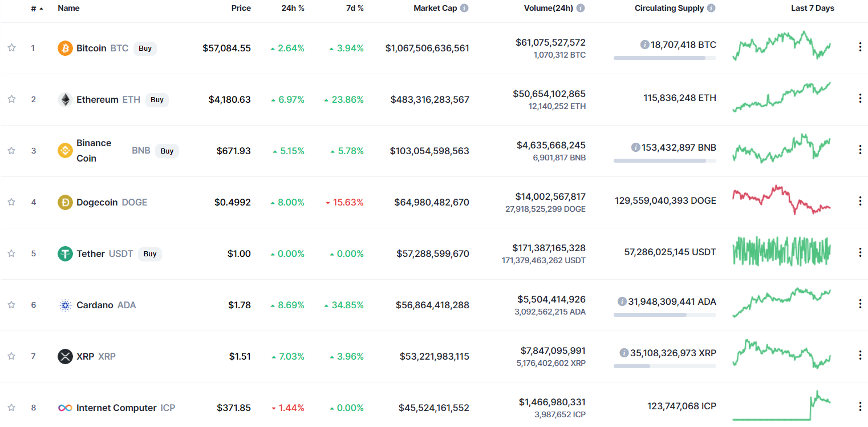Add Cardano to watchlist with star
Screen dimensions: 868x427
[11, 305]
